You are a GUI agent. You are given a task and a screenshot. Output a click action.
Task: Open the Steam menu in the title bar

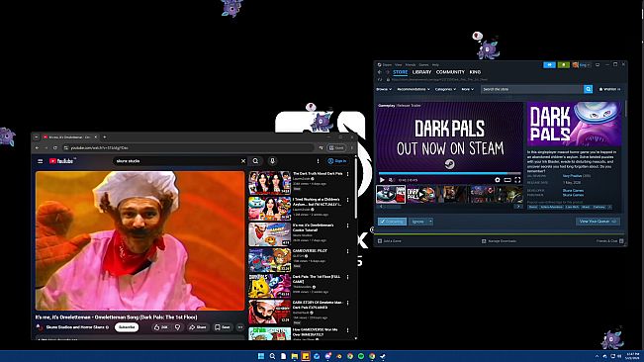point(387,65)
